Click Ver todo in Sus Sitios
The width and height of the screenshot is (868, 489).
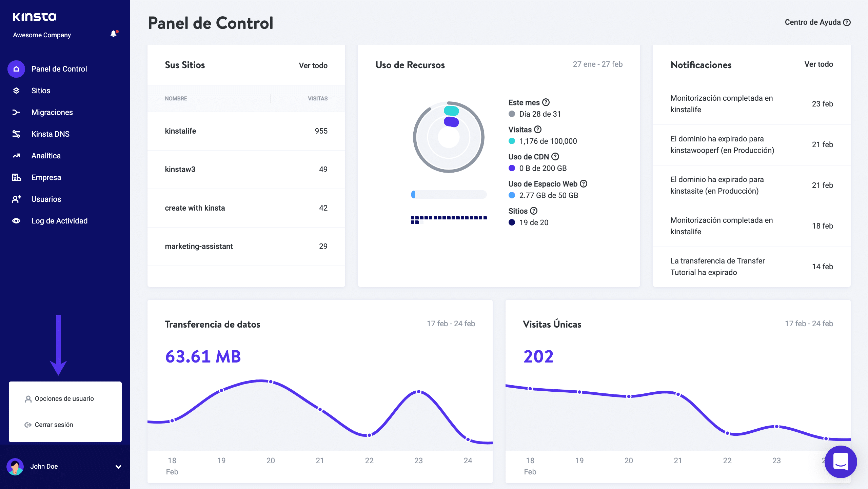click(313, 65)
